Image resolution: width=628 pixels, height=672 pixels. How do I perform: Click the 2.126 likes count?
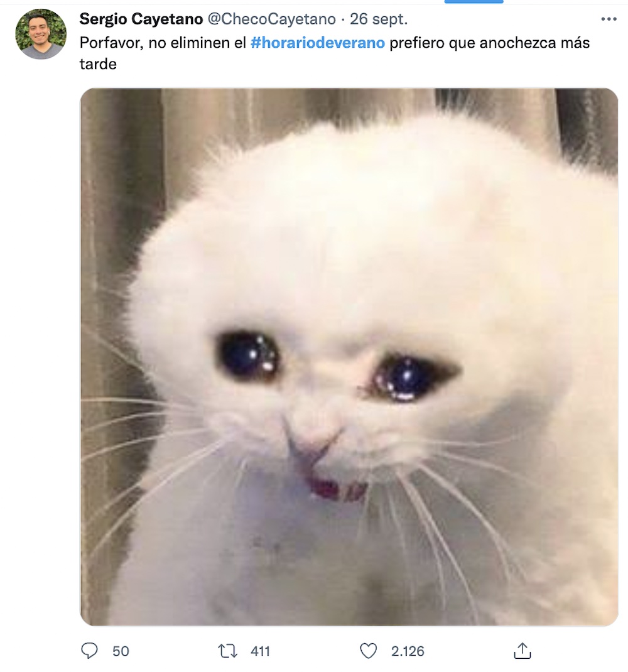tap(408, 651)
